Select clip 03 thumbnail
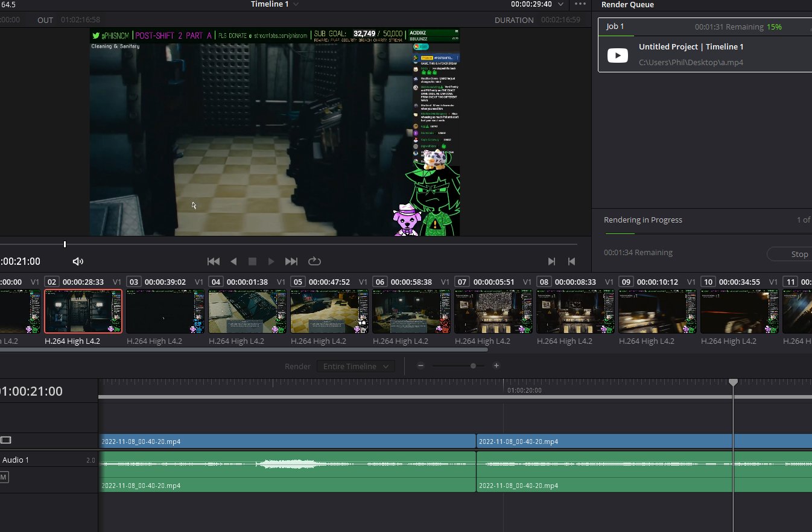The width and height of the screenshot is (812, 532). pos(165,311)
